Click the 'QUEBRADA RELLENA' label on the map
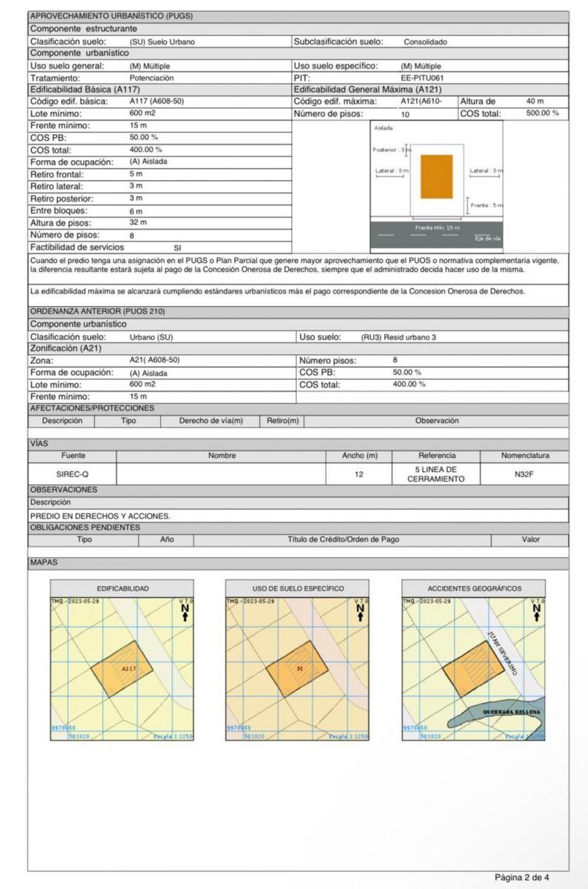The width and height of the screenshot is (588, 889). (x=512, y=711)
